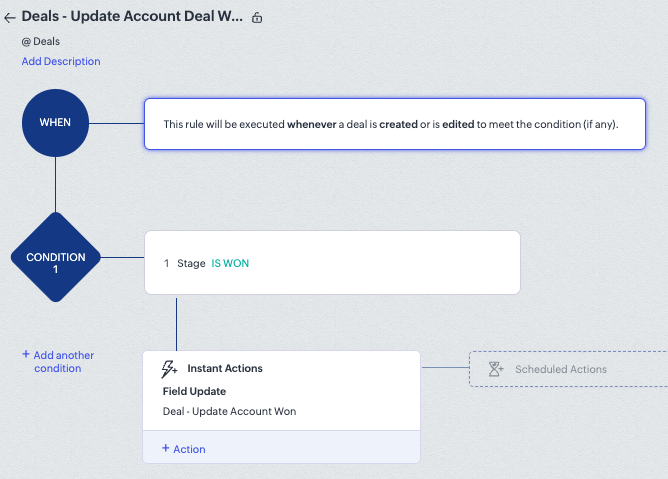The width and height of the screenshot is (668, 479).
Task: Click the Action button label text
Action: coord(189,449)
